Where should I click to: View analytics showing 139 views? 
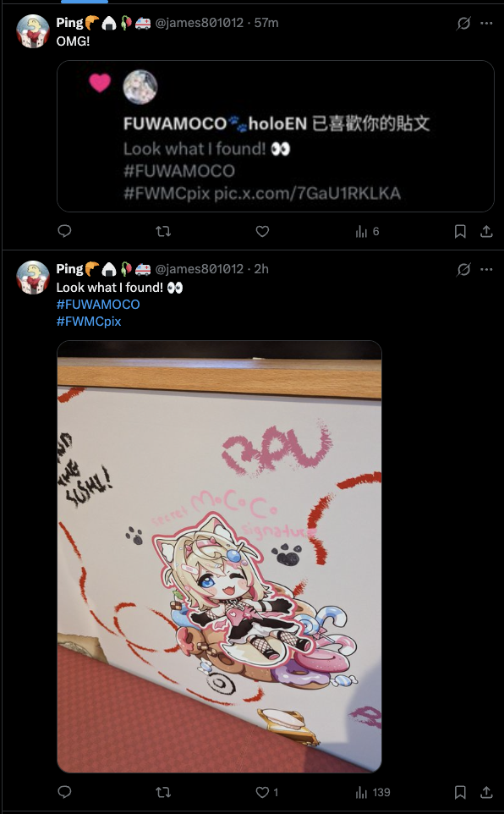(373, 792)
